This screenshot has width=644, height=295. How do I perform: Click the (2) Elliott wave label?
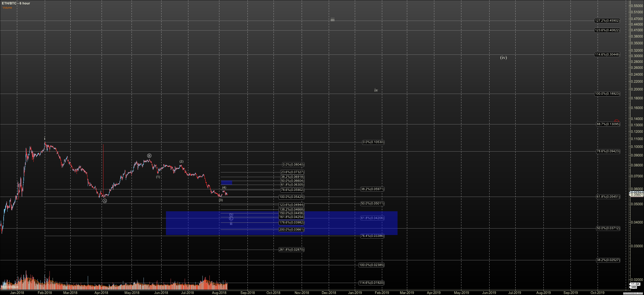(x=181, y=161)
